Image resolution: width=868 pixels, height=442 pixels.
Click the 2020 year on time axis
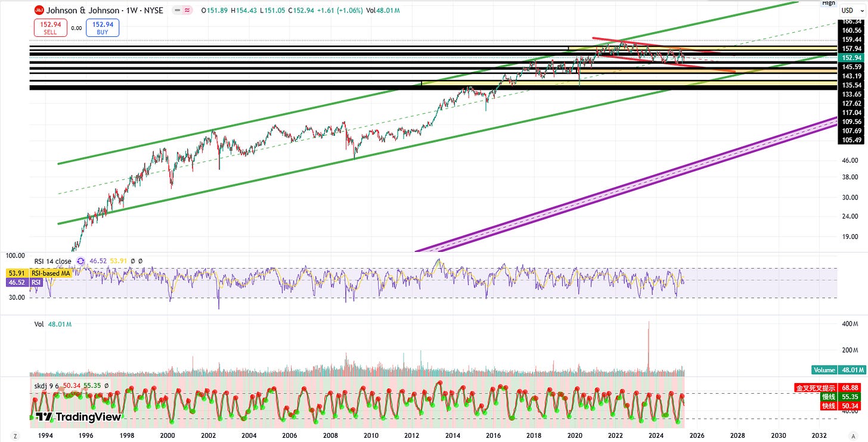click(575, 436)
